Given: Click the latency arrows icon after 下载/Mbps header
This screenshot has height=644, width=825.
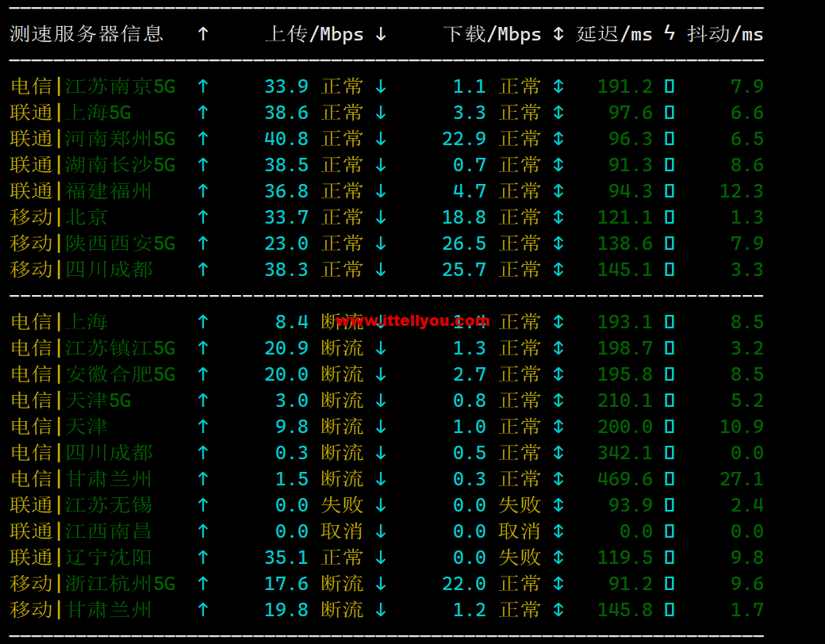Looking at the screenshot, I should tap(558, 34).
